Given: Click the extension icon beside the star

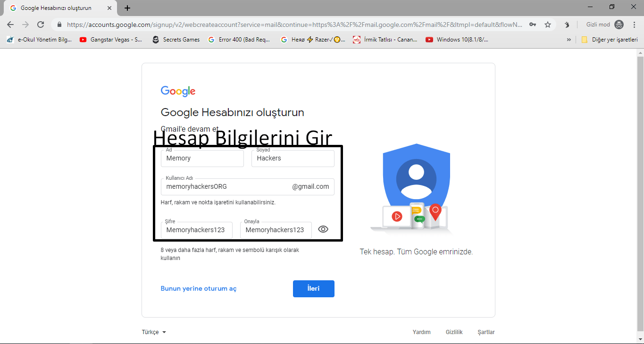Looking at the screenshot, I should click(567, 25).
